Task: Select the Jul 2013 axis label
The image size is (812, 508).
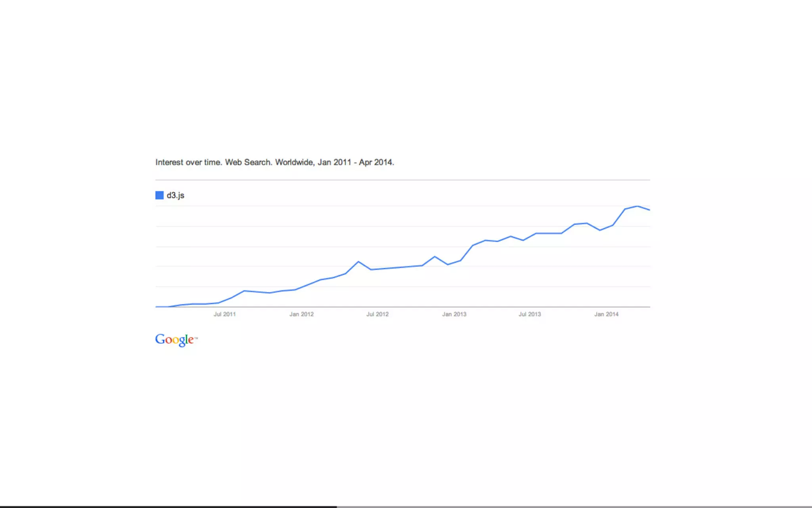Action: (530, 314)
